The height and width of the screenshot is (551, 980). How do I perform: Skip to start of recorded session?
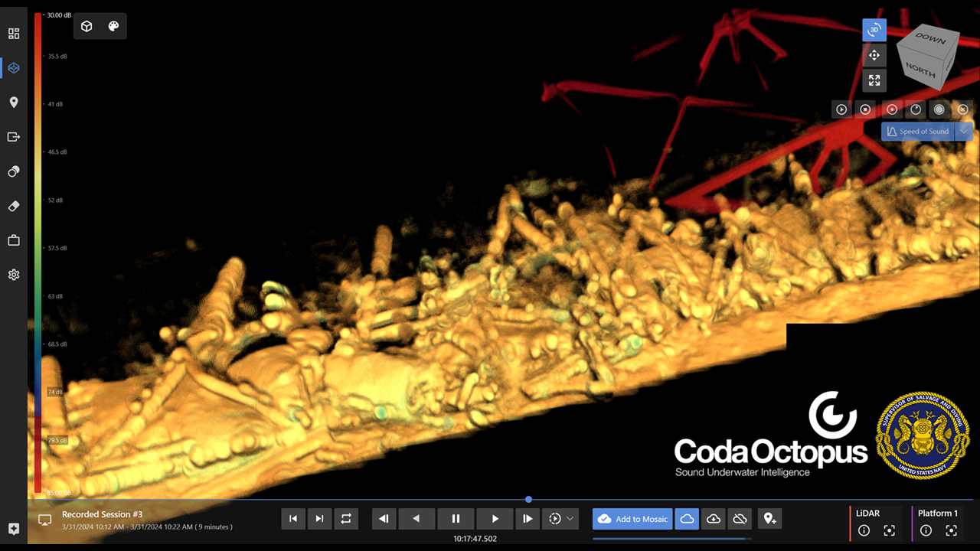pyautogui.click(x=292, y=519)
